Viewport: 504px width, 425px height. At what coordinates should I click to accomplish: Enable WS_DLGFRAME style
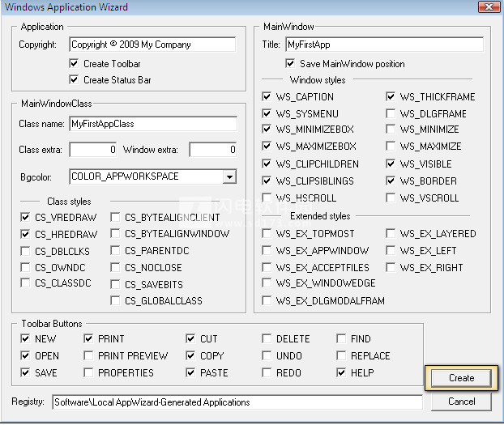[391, 113]
